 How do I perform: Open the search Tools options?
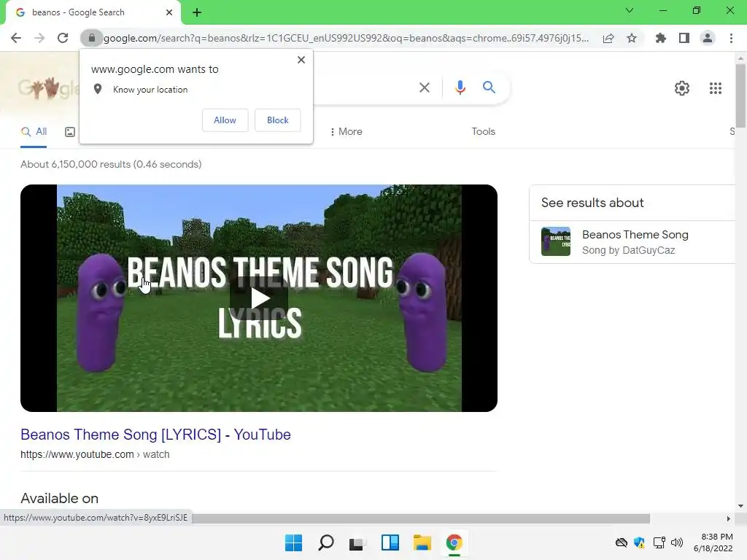pos(483,132)
